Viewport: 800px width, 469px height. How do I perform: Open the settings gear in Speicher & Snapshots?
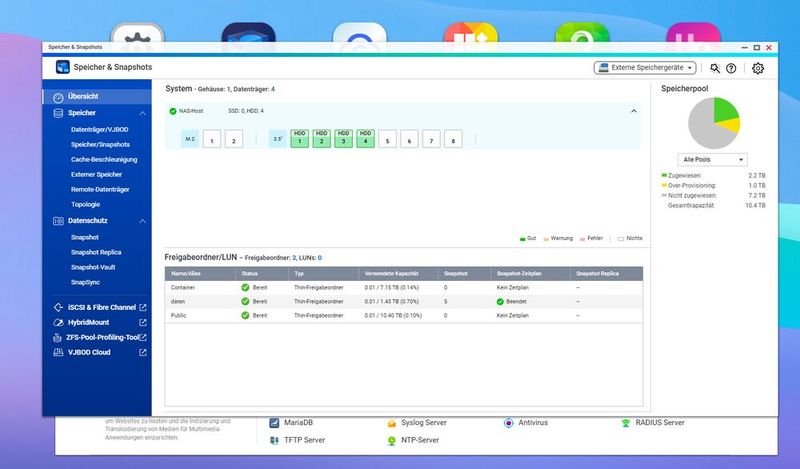point(758,68)
